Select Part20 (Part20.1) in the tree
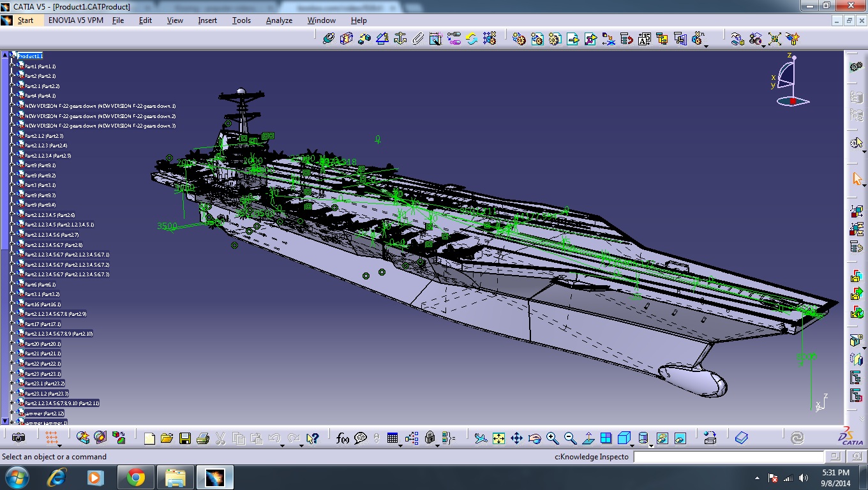The height and width of the screenshot is (490, 868). coord(42,344)
